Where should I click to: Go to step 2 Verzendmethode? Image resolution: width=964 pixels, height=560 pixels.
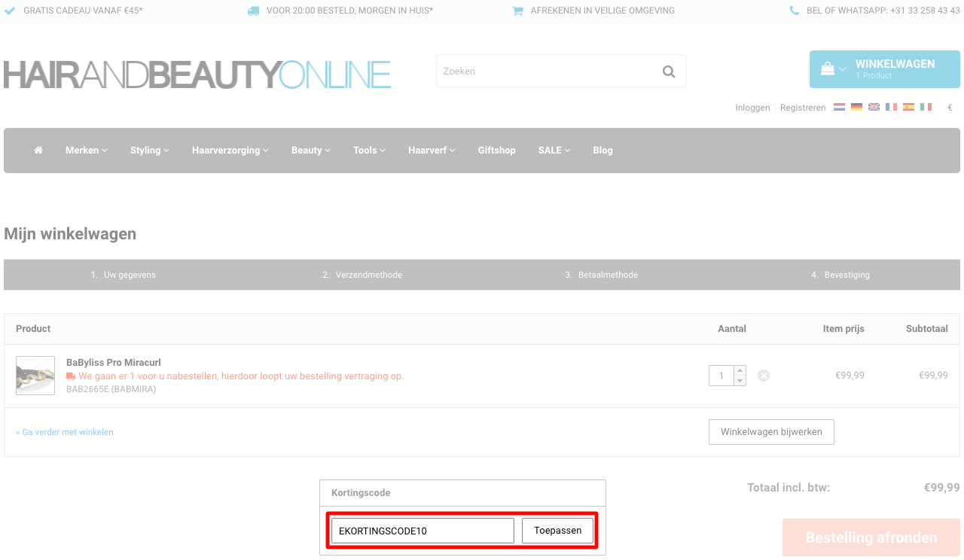click(x=362, y=275)
